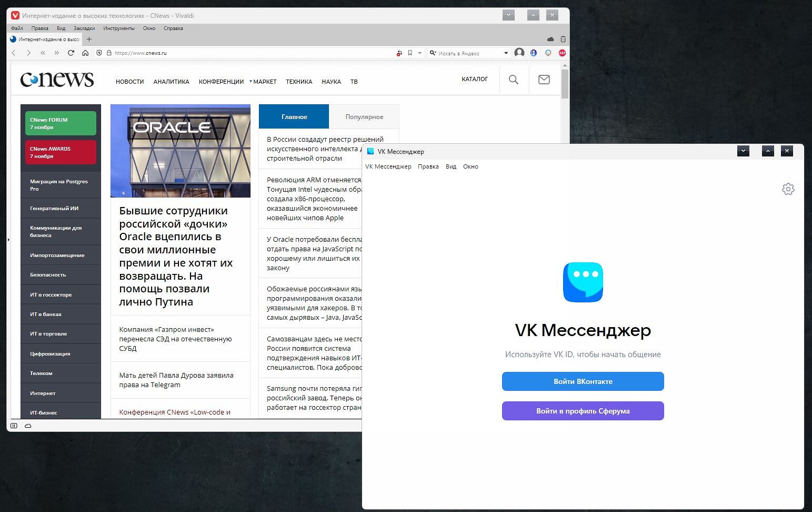Open address bar history dropdown arrow
The height and width of the screenshot is (512, 812).
(419, 53)
